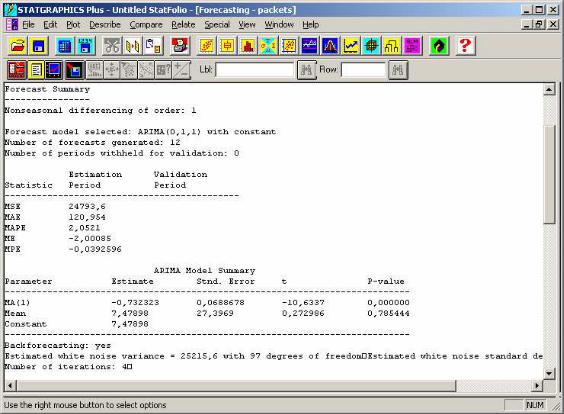564x414 pixels.
Task: Click the green StatAdvisor arrow icon
Action: [439, 46]
